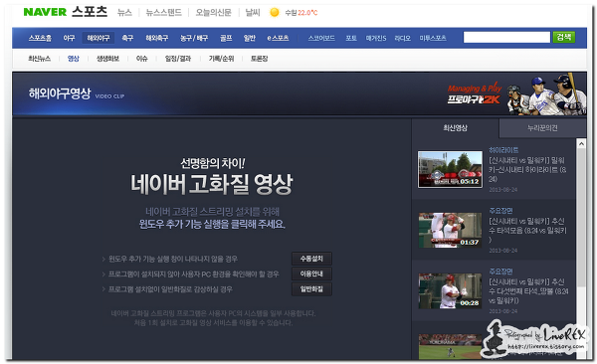This screenshot has width=597, height=364.
Task: Switch to the 최신영상 tab
Action: pyautogui.click(x=456, y=128)
